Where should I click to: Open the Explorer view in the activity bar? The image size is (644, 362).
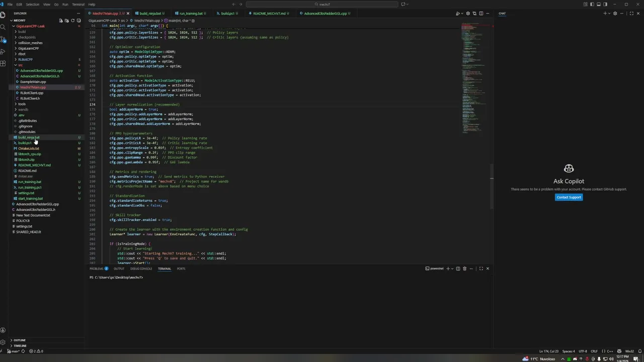pos(3,15)
